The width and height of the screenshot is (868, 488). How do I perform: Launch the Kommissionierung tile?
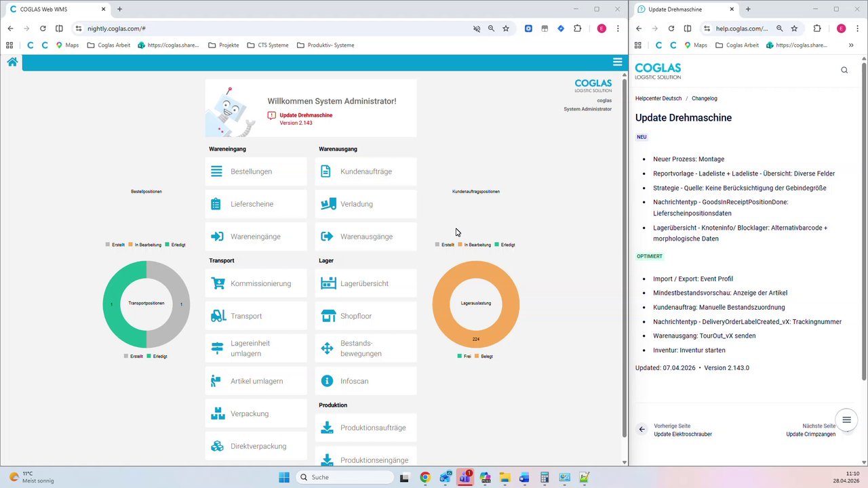coord(256,283)
